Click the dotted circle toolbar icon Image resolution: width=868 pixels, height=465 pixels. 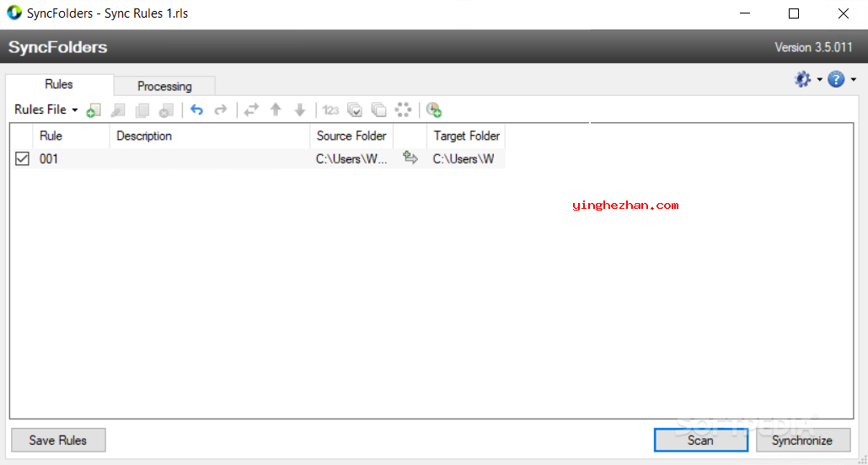(x=404, y=110)
